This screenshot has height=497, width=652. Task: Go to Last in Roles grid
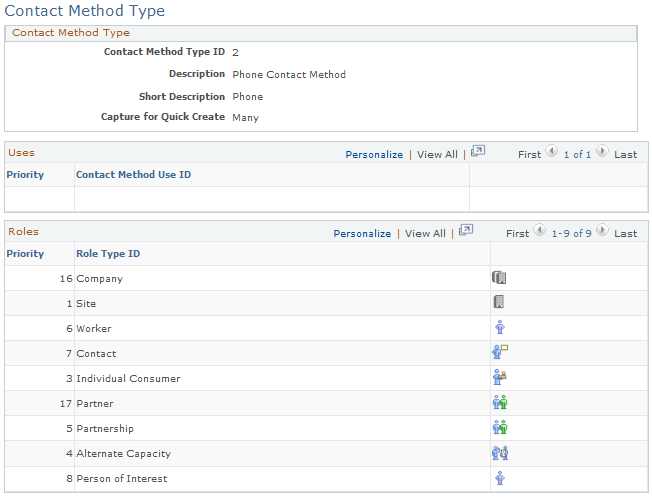pyautogui.click(x=625, y=234)
